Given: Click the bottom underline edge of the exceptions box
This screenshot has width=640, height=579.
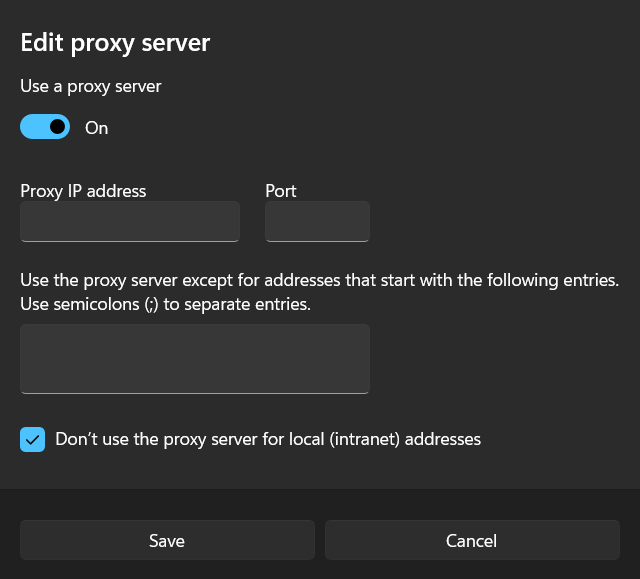Looking at the screenshot, I should coord(195,392).
